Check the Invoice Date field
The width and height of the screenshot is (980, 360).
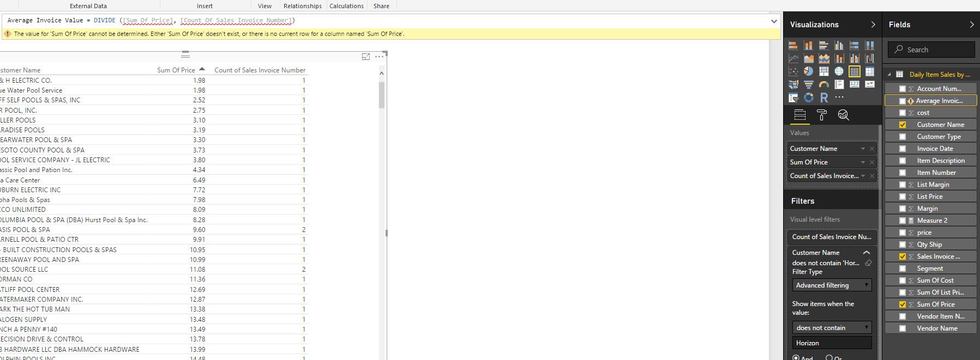point(902,149)
